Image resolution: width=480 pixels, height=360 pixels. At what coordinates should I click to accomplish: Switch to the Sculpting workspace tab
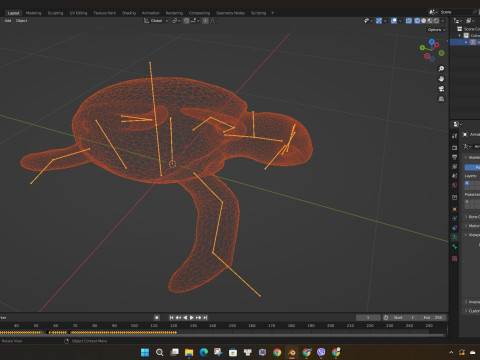click(x=55, y=13)
